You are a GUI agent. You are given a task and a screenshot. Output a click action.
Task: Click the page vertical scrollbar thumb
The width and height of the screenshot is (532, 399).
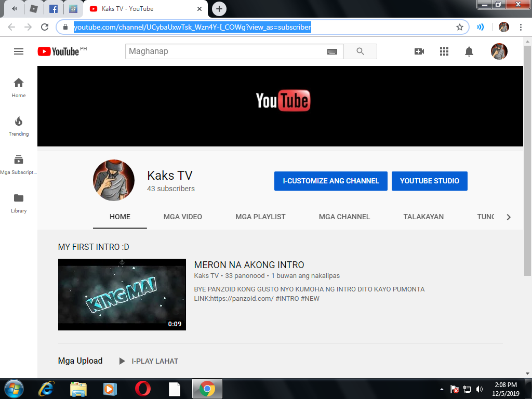coord(527,161)
